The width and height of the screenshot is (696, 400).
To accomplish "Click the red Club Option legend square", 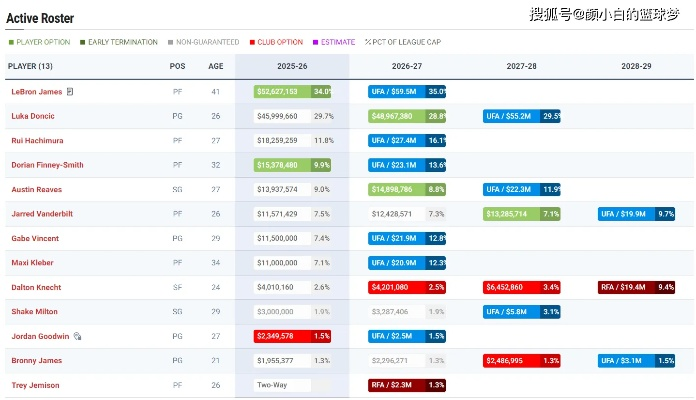I will (252, 42).
